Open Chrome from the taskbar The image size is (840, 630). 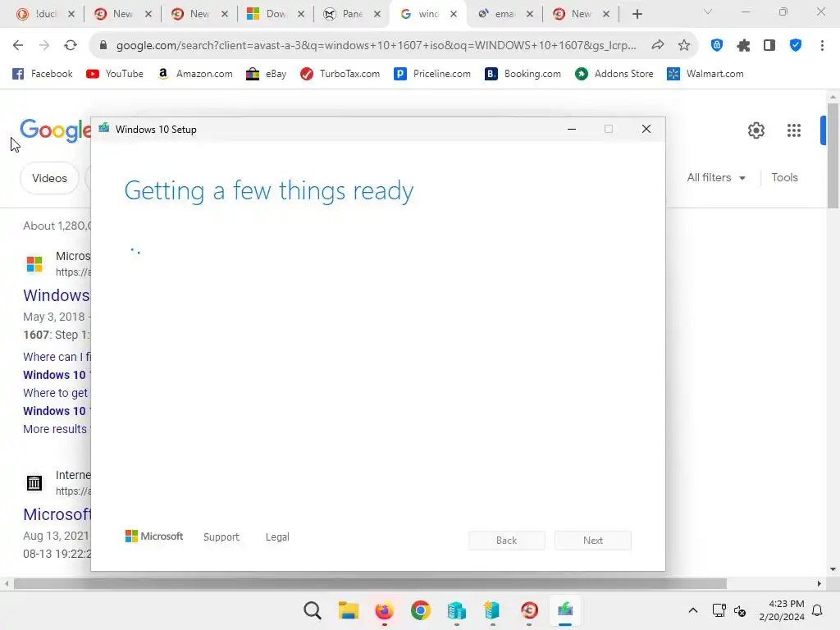[x=421, y=610]
